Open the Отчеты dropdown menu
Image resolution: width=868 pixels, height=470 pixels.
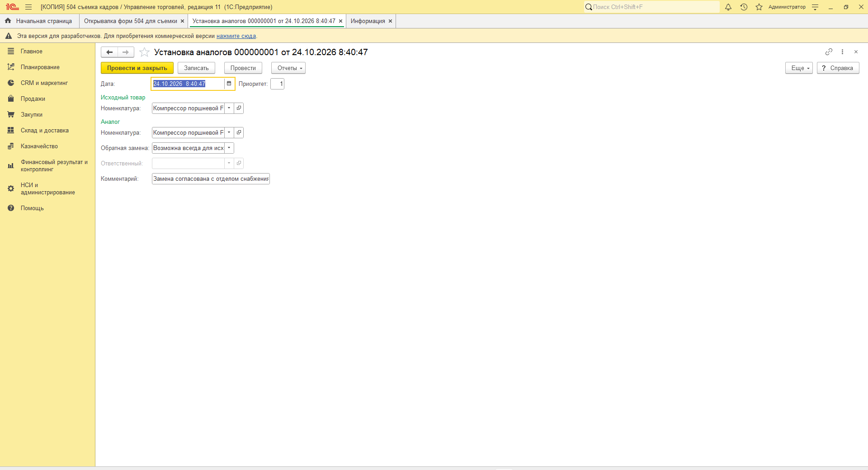(288, 68)
